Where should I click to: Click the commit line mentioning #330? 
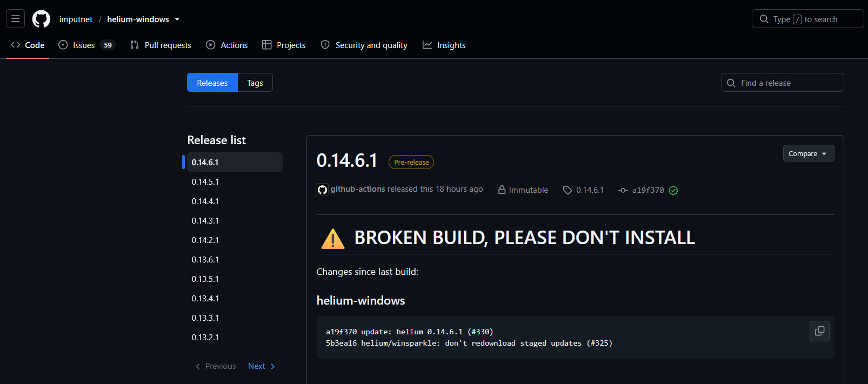[410, 332]
